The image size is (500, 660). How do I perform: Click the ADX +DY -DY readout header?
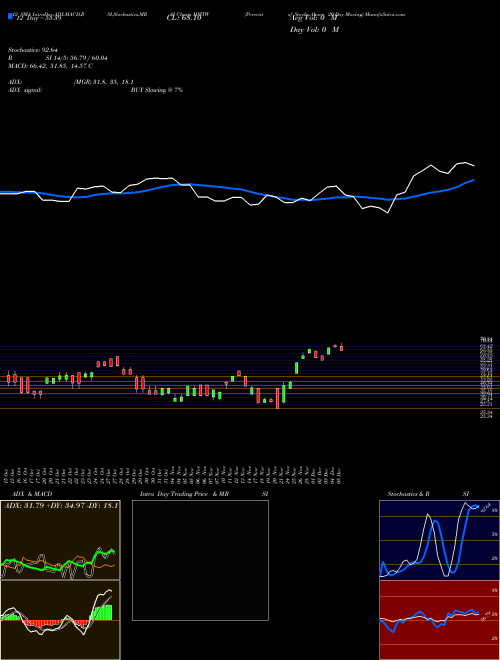pyautogui.click(x=61, y=506)
